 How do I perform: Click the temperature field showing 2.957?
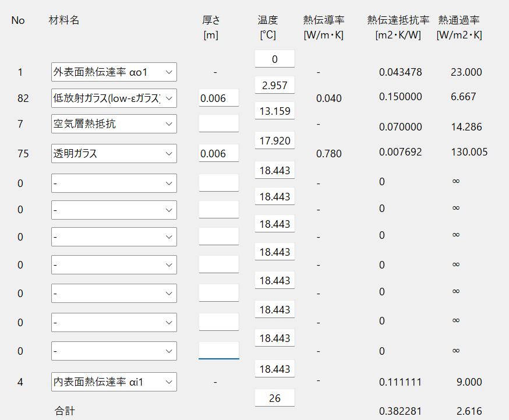click(275, 85)
